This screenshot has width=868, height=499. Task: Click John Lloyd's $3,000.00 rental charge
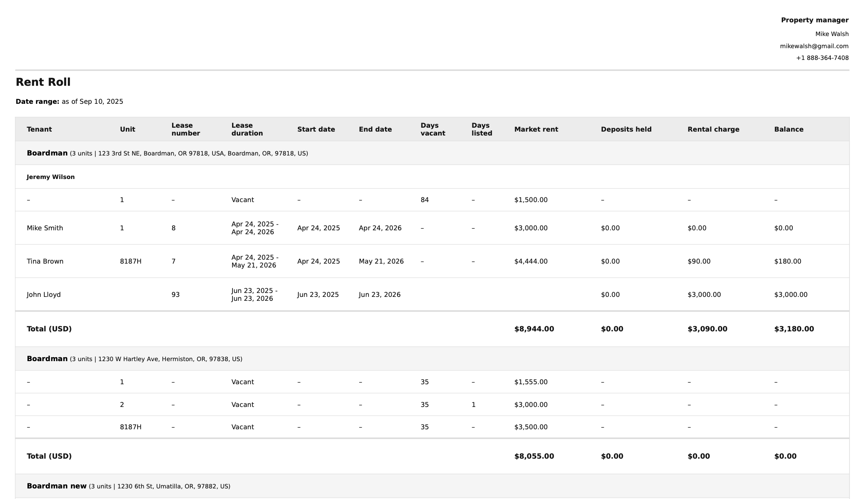click(704, 295)
